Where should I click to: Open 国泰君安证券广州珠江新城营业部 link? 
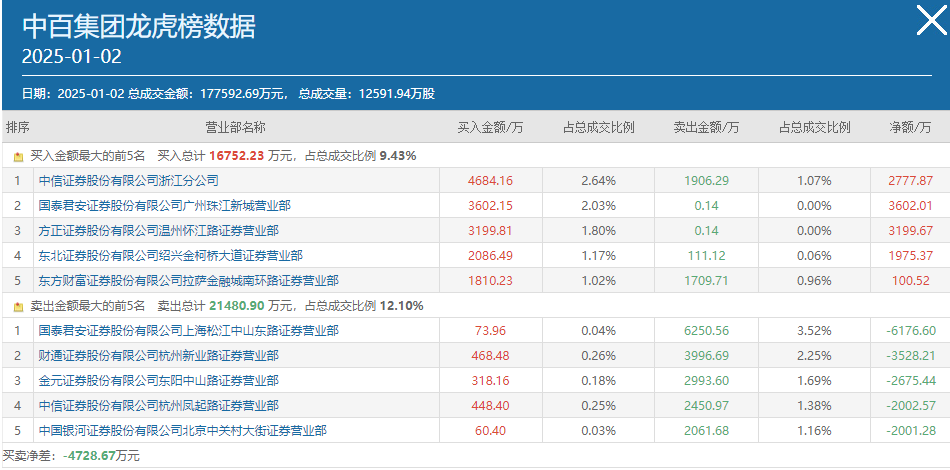pyautogui.click(x=164, y=206)
